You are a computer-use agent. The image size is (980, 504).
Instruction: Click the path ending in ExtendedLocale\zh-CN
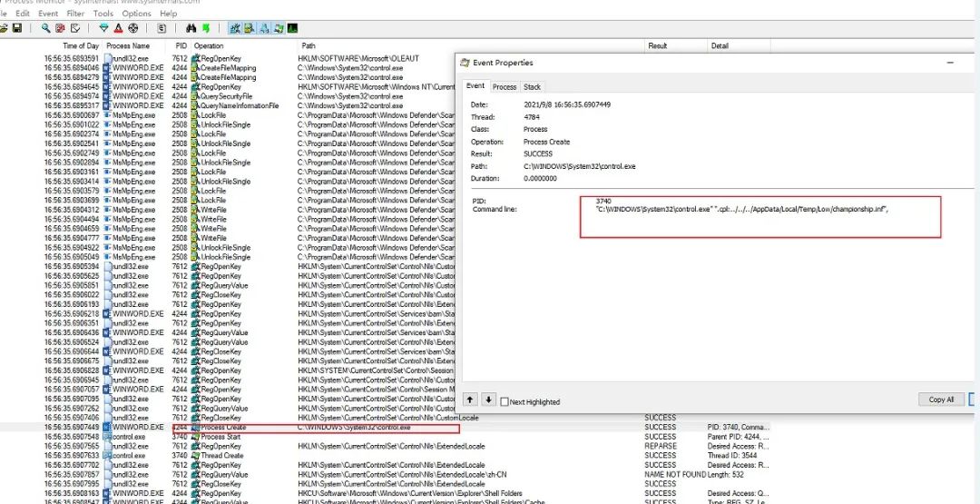click(400, 475)
